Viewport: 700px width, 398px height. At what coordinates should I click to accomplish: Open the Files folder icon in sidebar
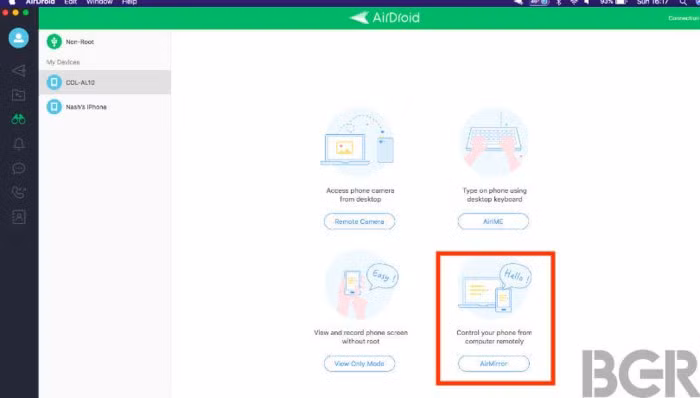point(19,95)
